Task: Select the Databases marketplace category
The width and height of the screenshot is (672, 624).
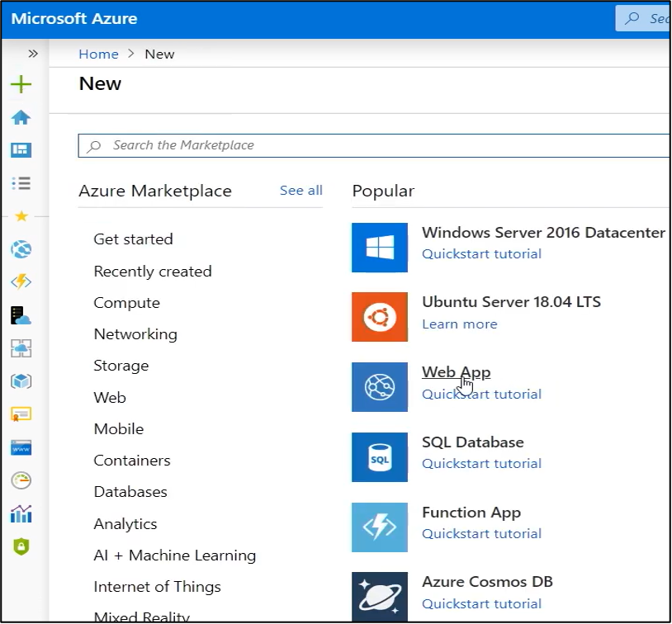Action: click(x=130, y=492)
